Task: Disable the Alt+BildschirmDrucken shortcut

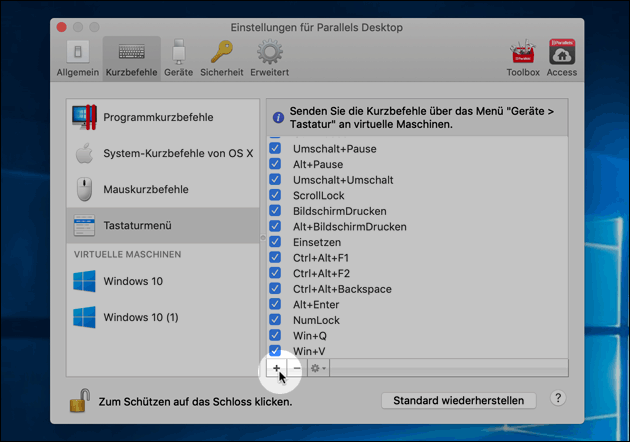Action: (x=275, y=226)
